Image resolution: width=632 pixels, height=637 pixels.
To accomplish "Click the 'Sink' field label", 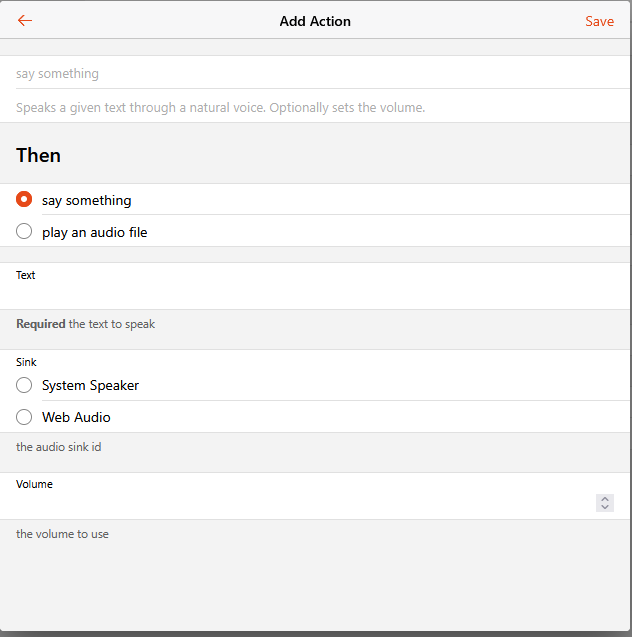I will pyautogui.click(x=26, y=362).
